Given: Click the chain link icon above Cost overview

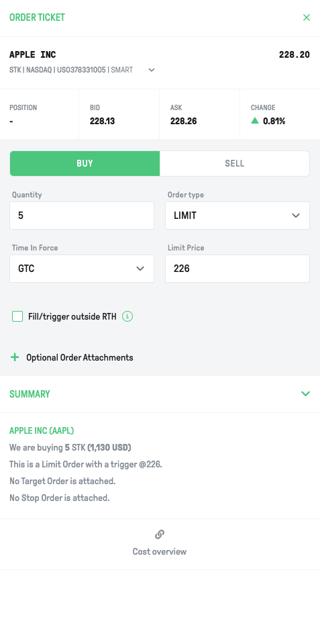Looking at the screenshot, I should [x=160, y=535].
